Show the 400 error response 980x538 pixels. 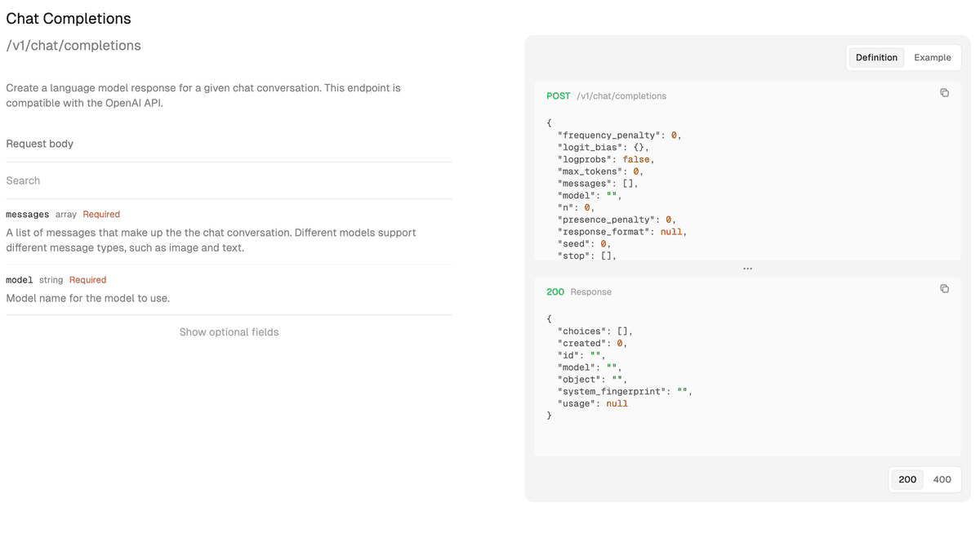coord(942,479)
